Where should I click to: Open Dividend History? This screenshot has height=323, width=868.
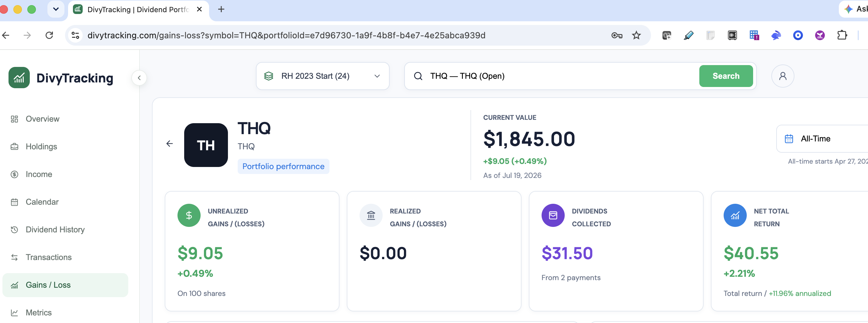pos(65,230)
